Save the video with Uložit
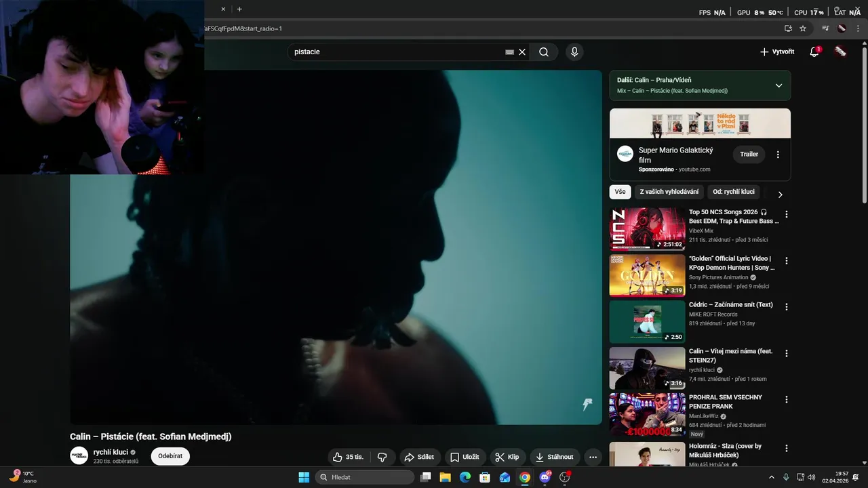868x488 pixels. pyautogui.click(x=465, y=457)
